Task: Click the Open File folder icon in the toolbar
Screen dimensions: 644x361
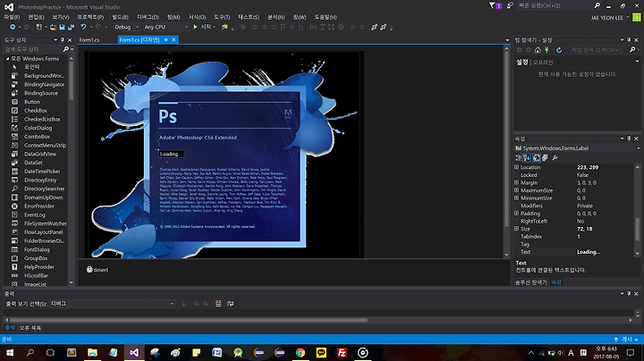Action: tap(53, 27)
